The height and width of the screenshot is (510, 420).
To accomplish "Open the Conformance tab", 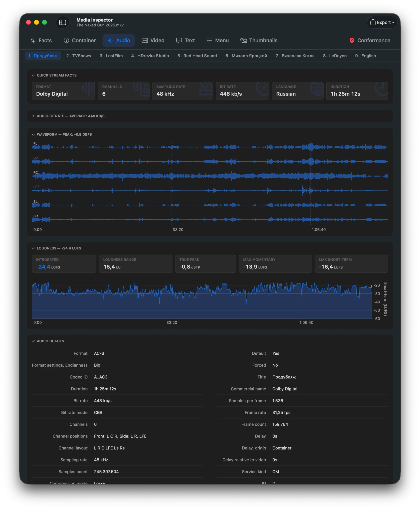I will tap(370, 40).
